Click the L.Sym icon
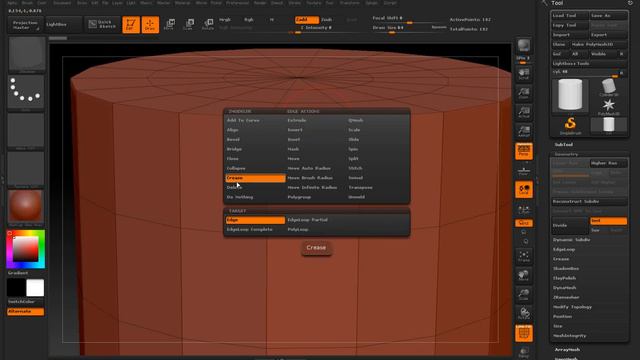This screenshot has width=640, height=360. (524, 210)
